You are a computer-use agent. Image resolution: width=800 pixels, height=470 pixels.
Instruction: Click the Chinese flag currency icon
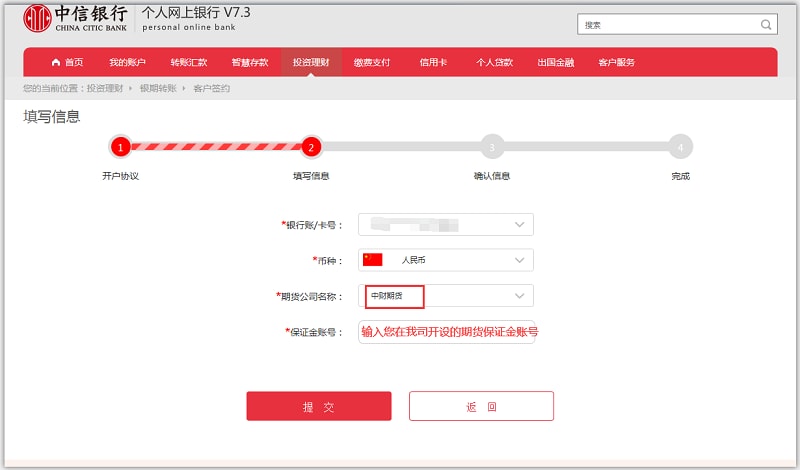[373, 260]
